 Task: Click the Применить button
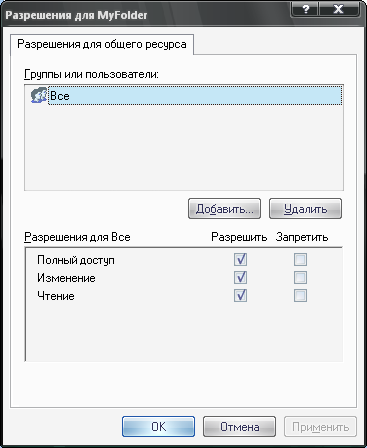pyautogui.click(x=320, y=426)
